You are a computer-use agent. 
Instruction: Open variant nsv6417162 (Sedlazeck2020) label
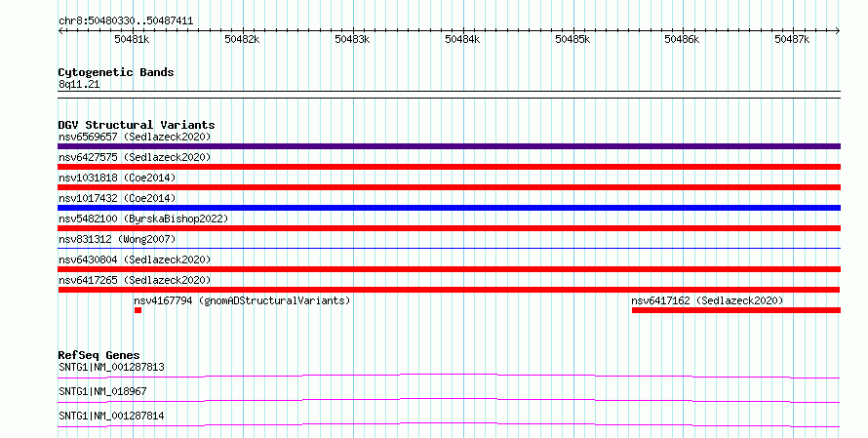click(x=707, y=300)
